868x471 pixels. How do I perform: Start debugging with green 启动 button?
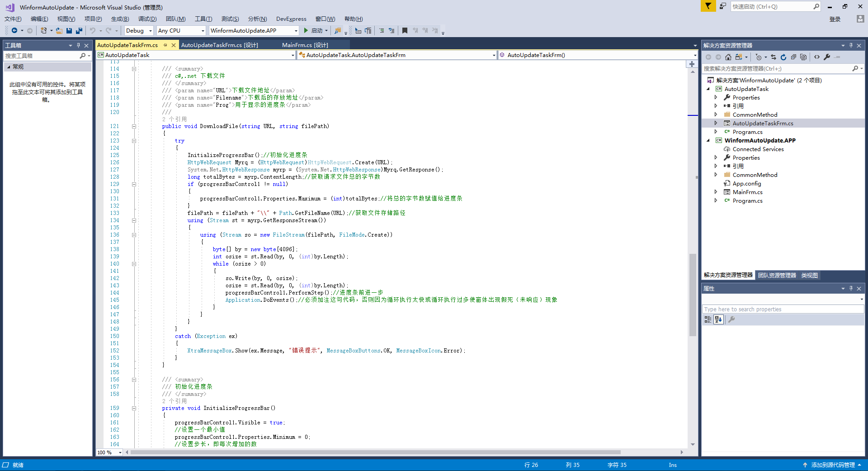click(x=314, y=31)
